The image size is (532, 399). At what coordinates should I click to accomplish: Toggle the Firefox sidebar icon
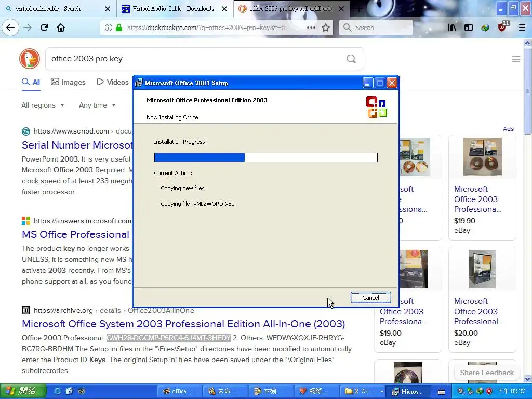(x=469, y=28)
